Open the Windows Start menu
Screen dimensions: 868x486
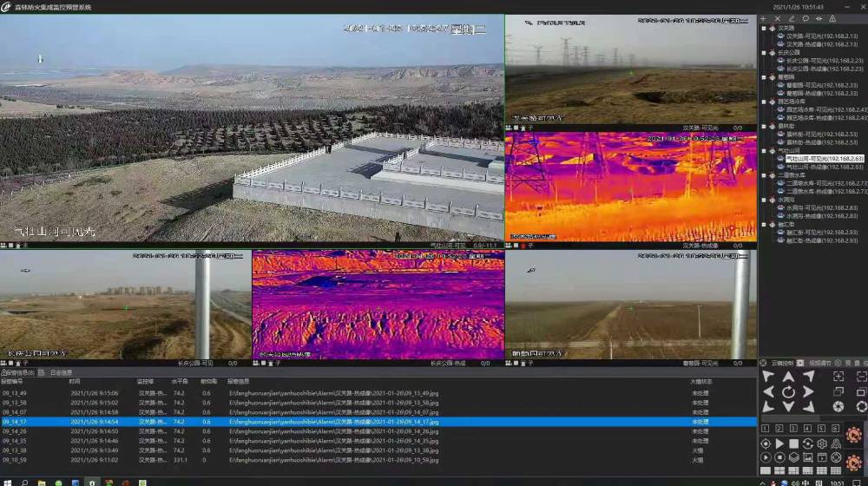coord(7,482)
